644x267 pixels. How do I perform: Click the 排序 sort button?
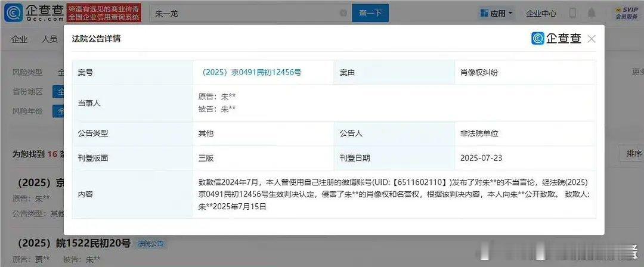click(x=633, y=153)
